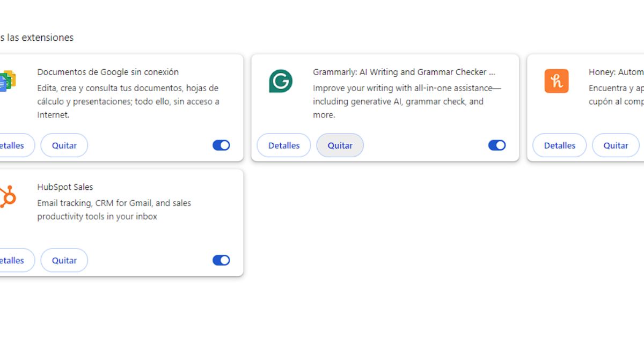The width and height of the screenshot is (644, 338).
Task: Open Detalles for Grammarly extension
Action: pos(284,145)
